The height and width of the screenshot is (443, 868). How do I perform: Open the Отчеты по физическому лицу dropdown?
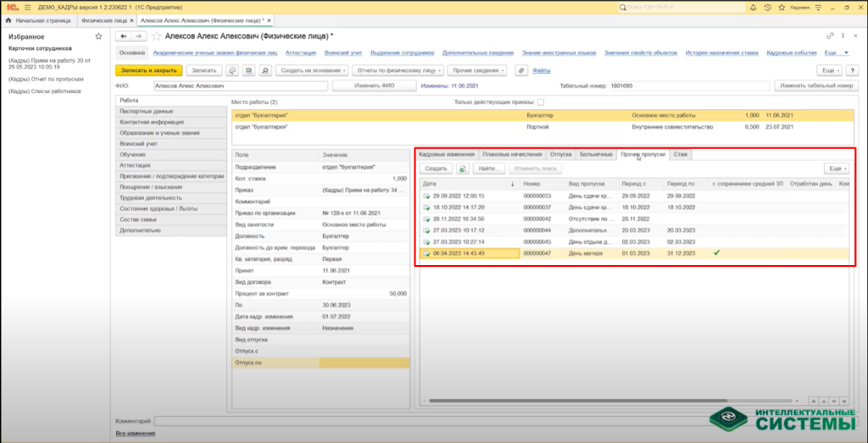tap(397, 70)
